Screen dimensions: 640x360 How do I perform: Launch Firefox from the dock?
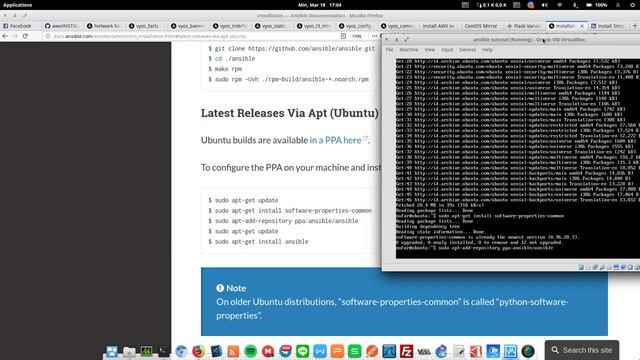[198, 351]
